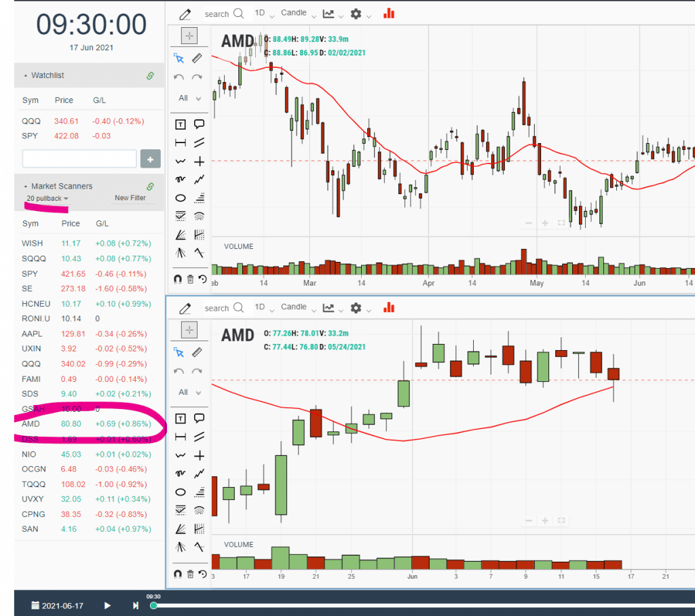
Task: Click the plus button to add a watchlist symbol
Action: coord(150,159)
